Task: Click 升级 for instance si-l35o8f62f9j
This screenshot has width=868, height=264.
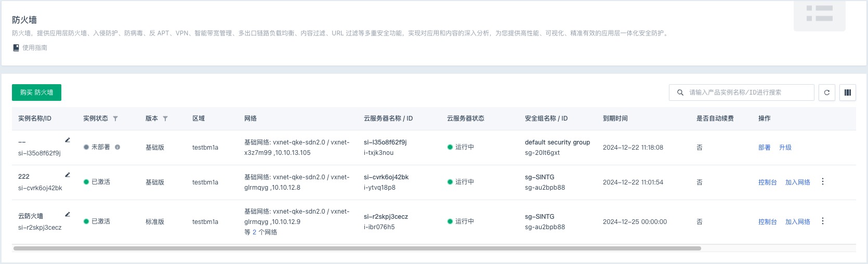Action: click(x=785, y=148)
